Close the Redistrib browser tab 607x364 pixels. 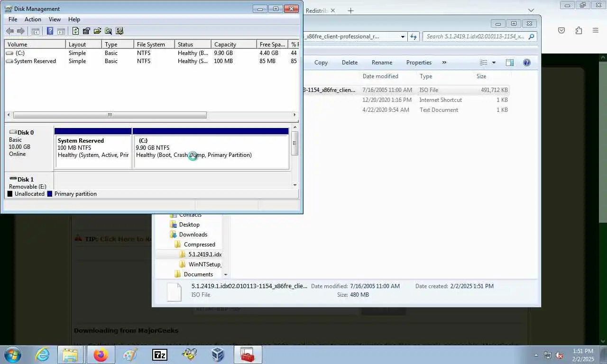tap(332, 10)
